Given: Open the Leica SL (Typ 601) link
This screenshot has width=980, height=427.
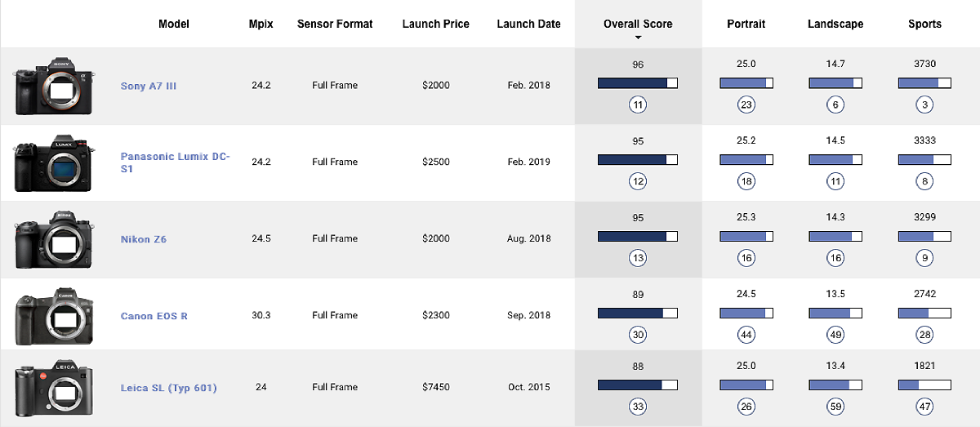Looking at the screenshot, I should [168, 388].
